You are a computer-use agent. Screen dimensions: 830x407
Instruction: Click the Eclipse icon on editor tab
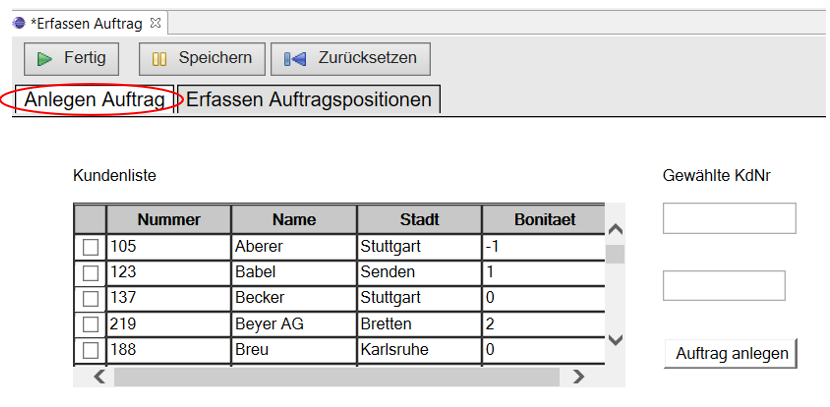pyautogui.click(x=19, y=23)
